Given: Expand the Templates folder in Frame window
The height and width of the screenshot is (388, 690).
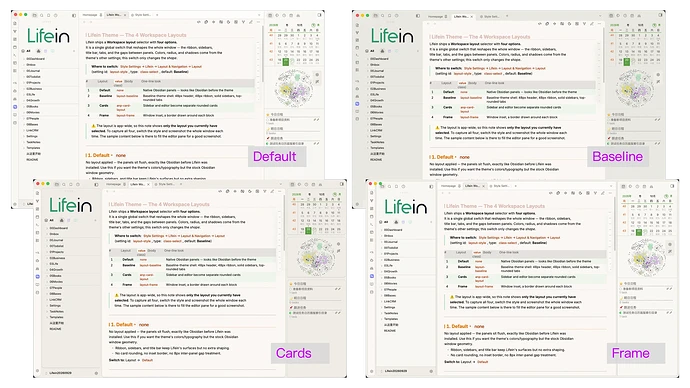Looking at the screenshot, I should [x=390, y=319].
